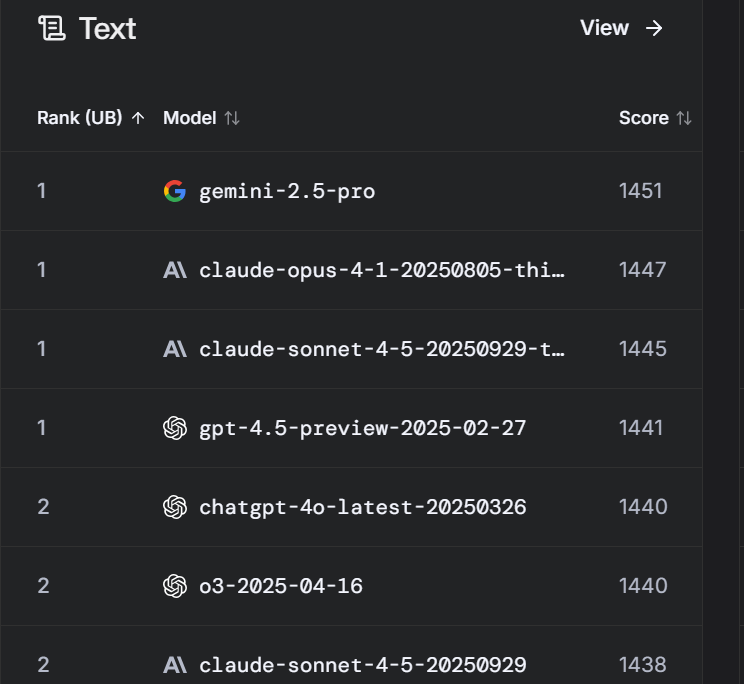Click OpenAI logo next to gpt-4.5-preview
744x684 pixels.
click(x=175, y=428)
